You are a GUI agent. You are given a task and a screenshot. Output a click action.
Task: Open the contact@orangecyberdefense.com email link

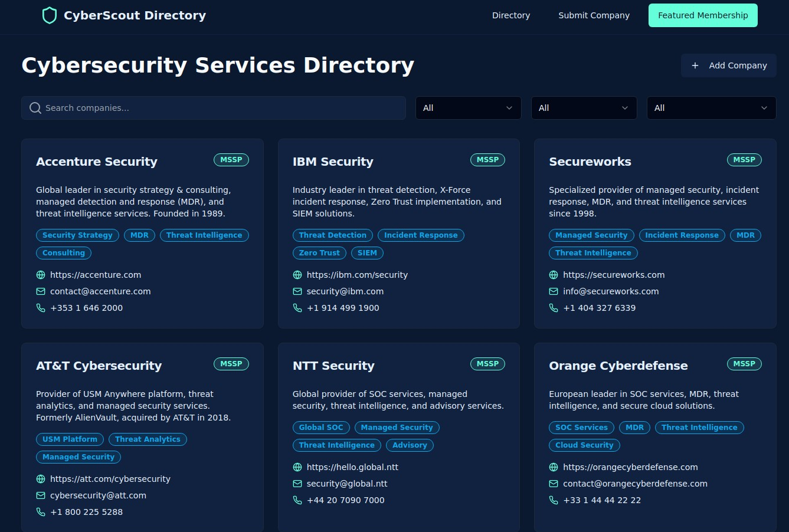635,484
